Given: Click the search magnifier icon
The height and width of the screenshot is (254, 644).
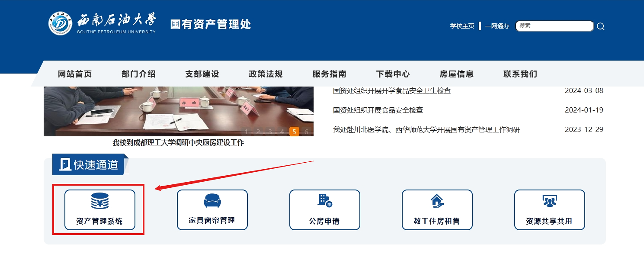Looking at the screenshot, I should click(600, 26).
